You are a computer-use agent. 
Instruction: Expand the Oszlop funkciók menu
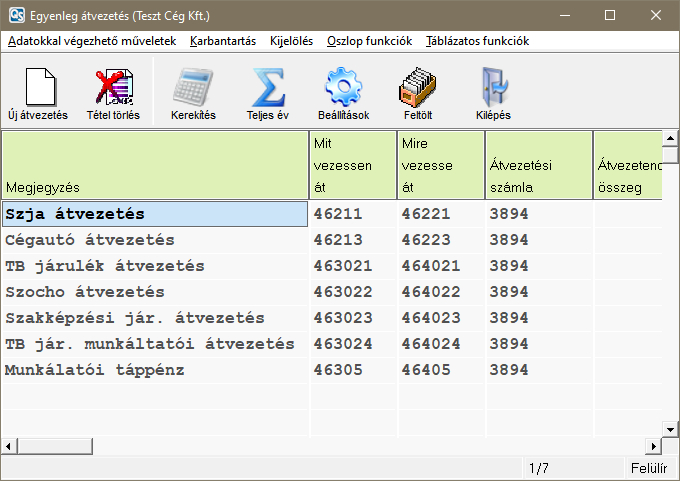369,41
